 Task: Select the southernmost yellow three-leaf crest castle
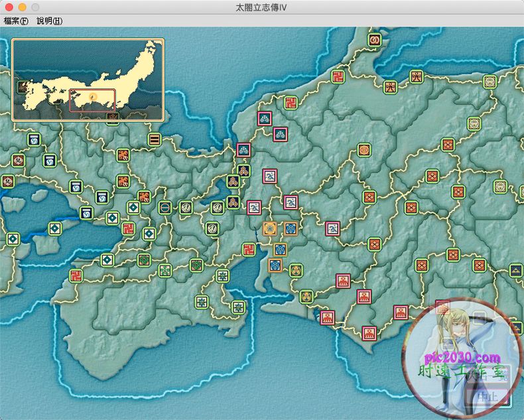pos(306,297)
